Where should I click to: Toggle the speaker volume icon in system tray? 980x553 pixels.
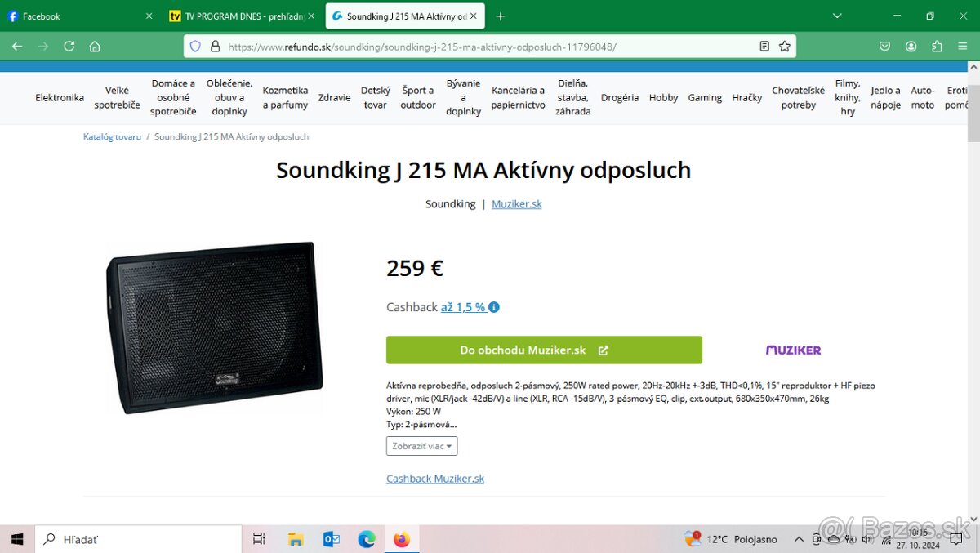(867, 539)
